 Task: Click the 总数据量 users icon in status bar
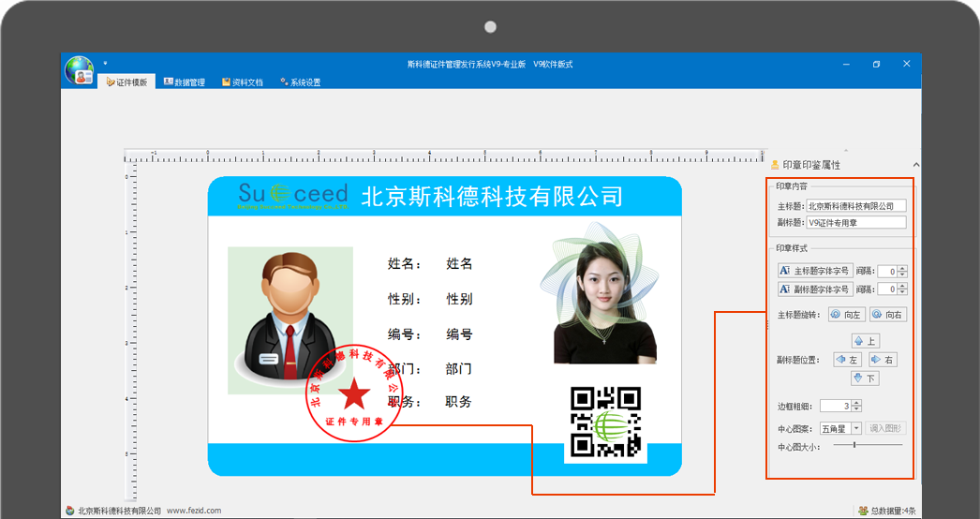coord(863,511)
